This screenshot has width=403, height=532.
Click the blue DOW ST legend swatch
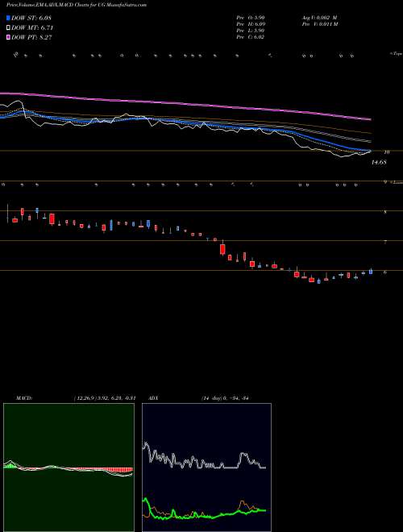coord(9,18)
